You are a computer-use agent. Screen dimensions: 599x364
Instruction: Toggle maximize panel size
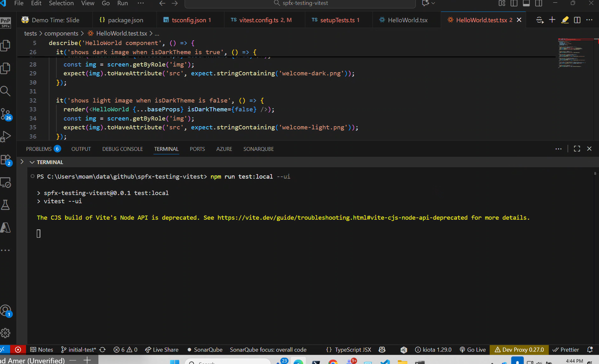pos(577,149)
